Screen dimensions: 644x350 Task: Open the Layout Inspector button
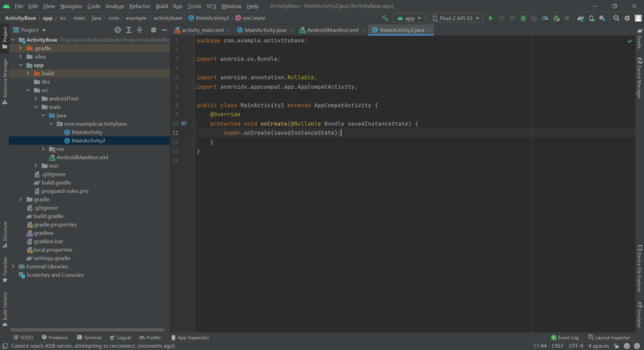tap(609, 338)
